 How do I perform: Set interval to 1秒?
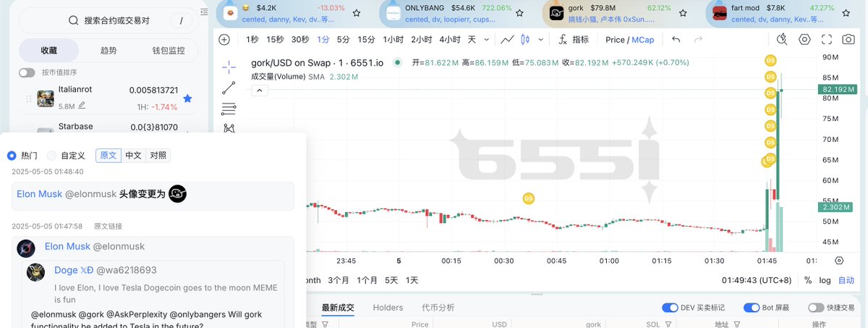[252, 40]
